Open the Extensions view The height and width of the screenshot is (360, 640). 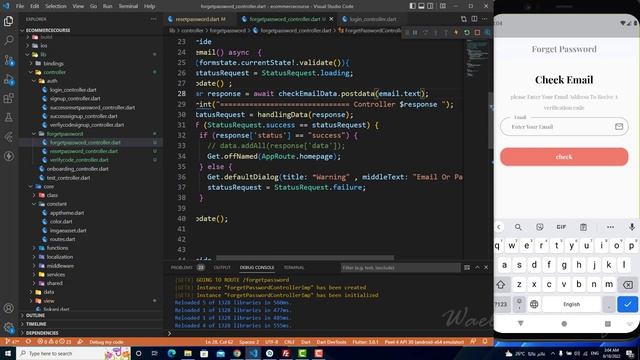pyautogui.click(x=9, y=98)
